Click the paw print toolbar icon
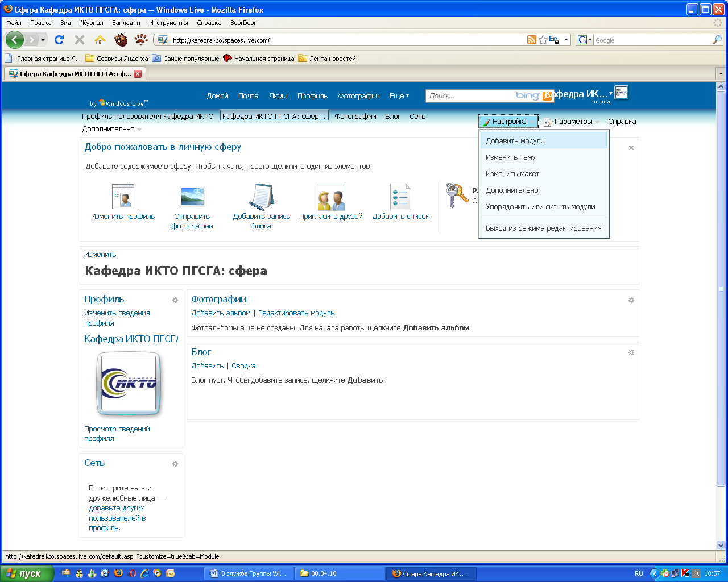 click(141, 40)
